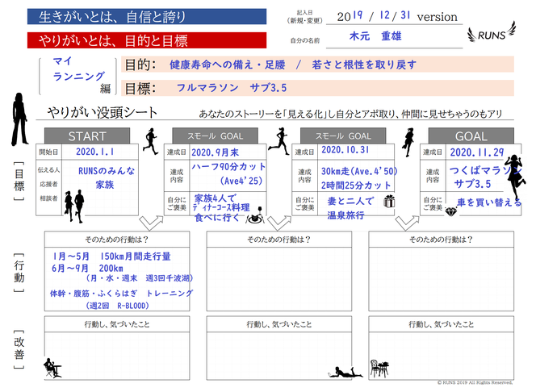Click the target text フルマラソン サブ3.5
The width and height of the screenshot is (536, 392).
click(232, 88)
